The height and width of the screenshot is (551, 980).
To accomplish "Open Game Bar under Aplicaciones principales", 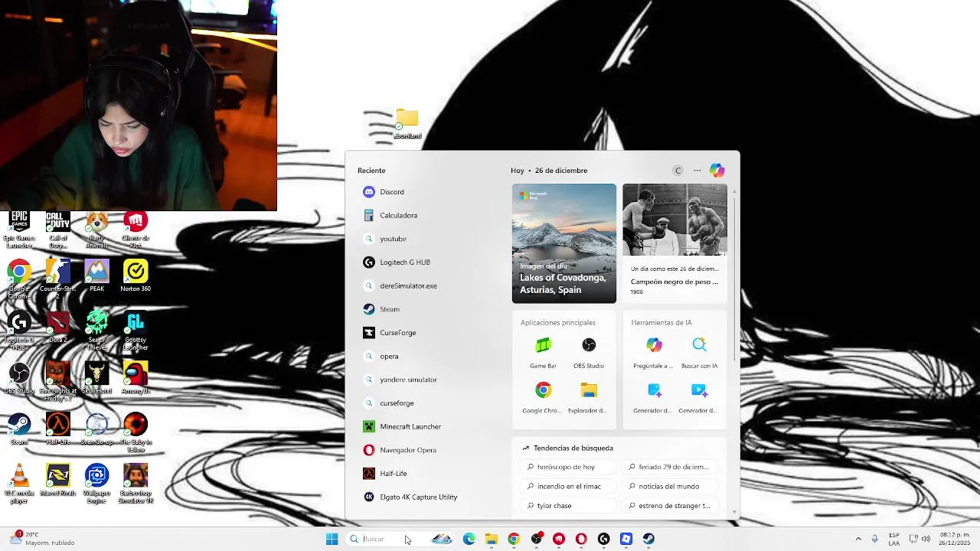I will click(543, 354).
